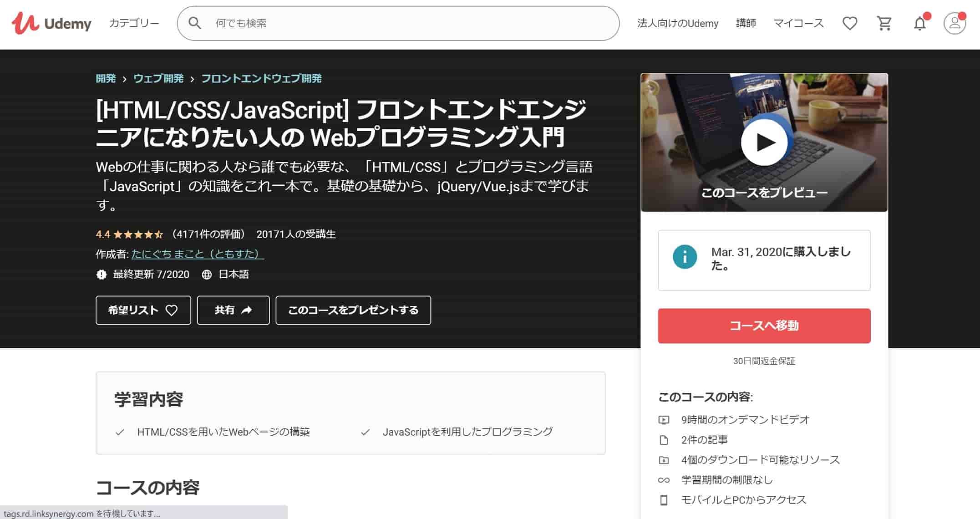Click 9時間のオンデマンドビデオ text
This screenshot has width=980, height=519.
(x=746, y=420)
